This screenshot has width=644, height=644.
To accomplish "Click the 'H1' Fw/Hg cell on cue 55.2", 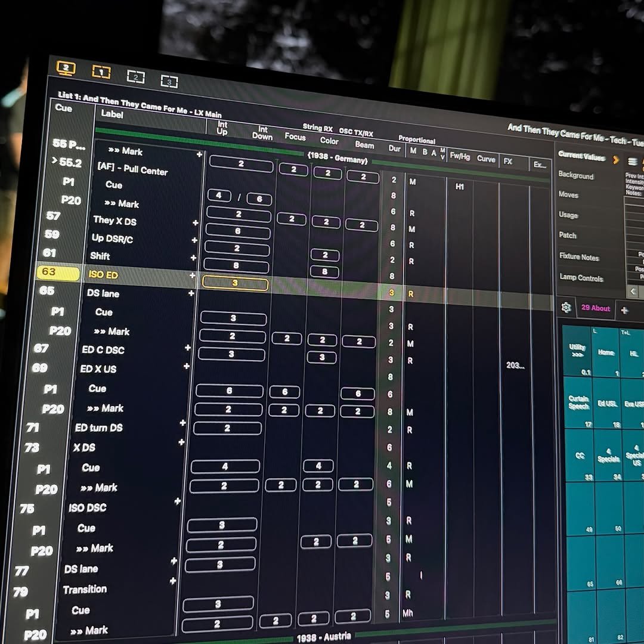I will click(x=460, y=187).
